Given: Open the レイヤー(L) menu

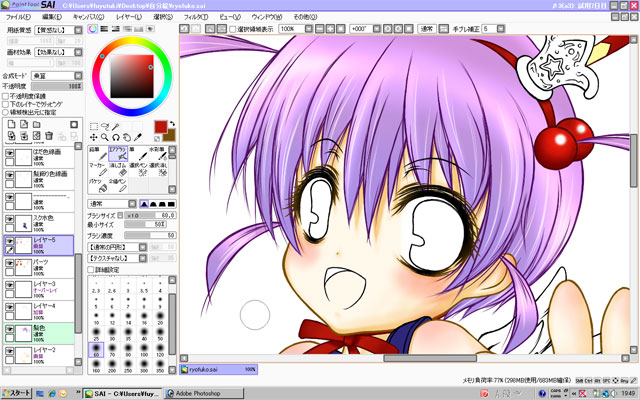Looking at the screenshot, I should pyautogui.click(x=129, y=17).
